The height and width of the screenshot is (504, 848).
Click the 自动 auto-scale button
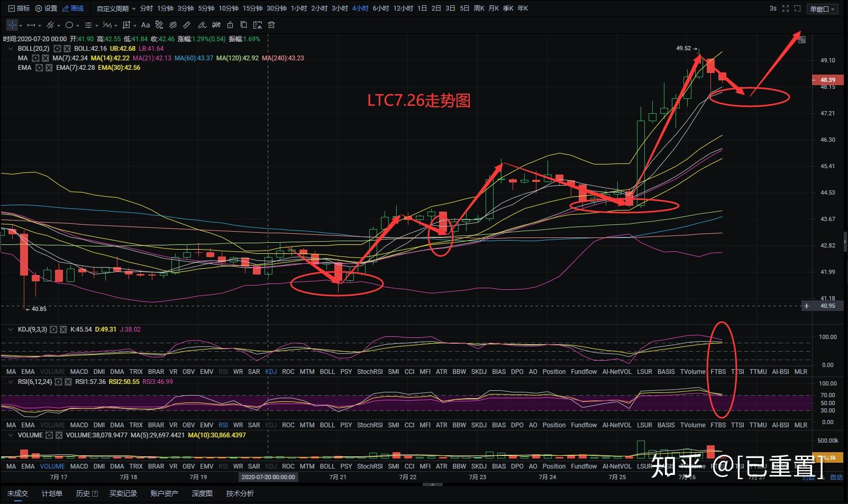click(836, 477)
